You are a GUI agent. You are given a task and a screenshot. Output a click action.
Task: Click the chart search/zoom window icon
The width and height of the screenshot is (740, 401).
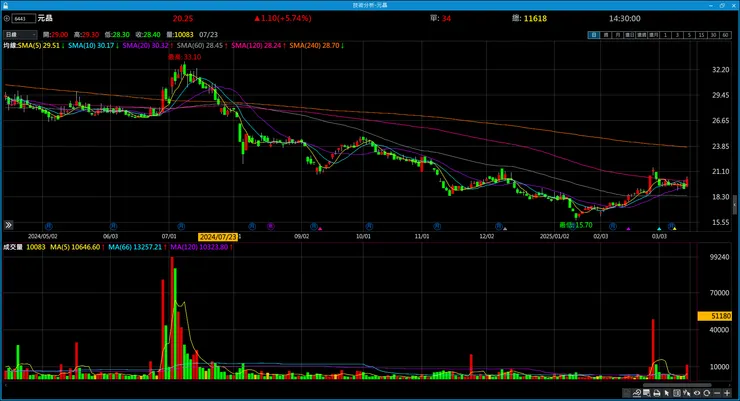(x=647, y=393)
